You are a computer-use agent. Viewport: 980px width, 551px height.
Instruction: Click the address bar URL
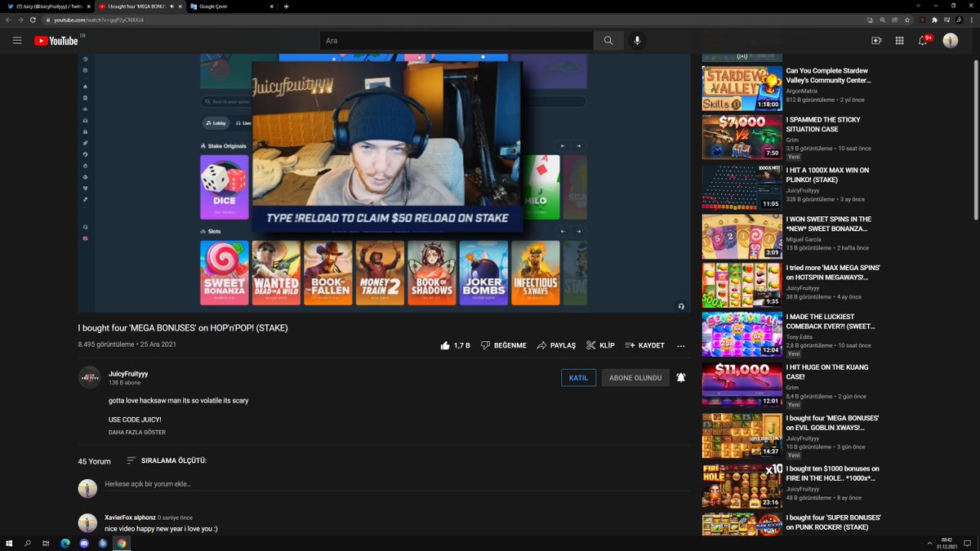(99, 19)
